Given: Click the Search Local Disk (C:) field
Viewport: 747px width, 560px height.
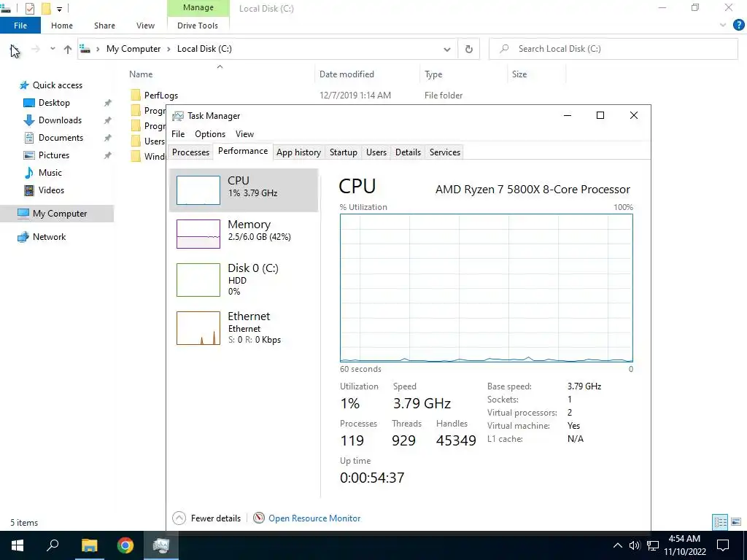Looking at the screenshot, I should click(613, 49).
